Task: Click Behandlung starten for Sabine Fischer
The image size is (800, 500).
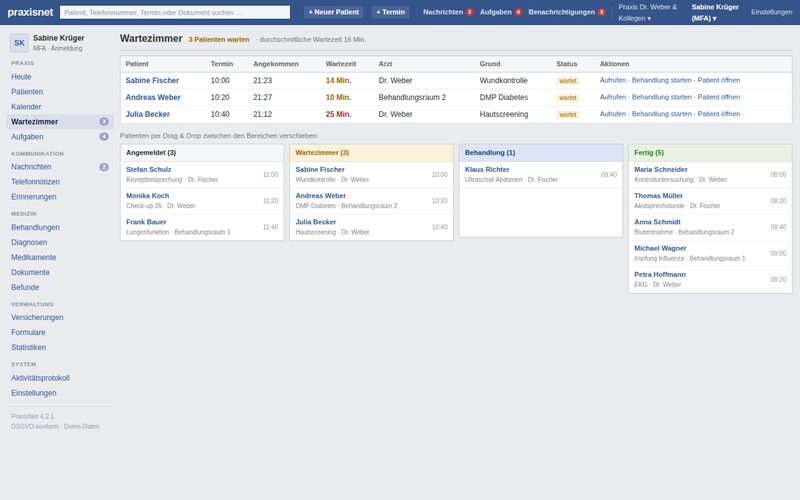Action: tap(661, 80)
